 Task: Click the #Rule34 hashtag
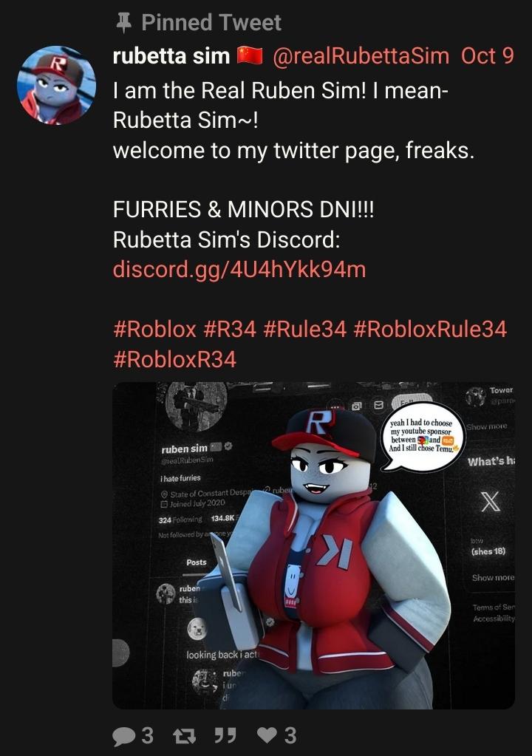tap(305, 330)
